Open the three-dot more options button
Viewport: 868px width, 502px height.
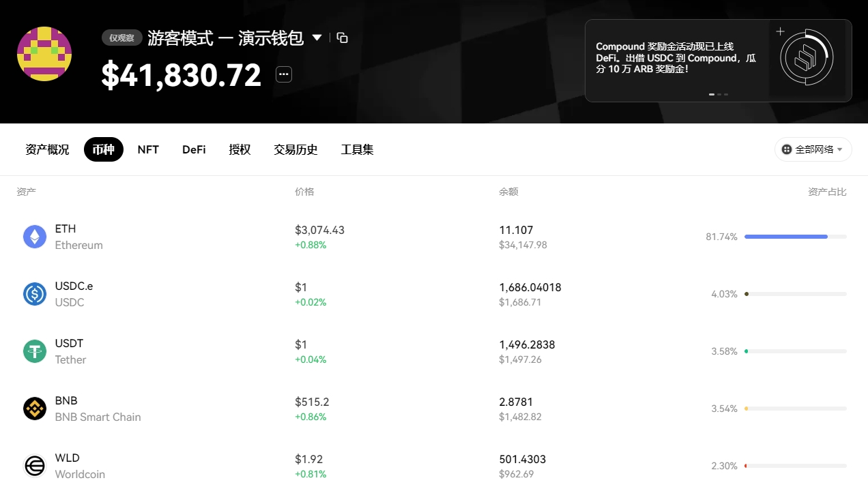(x=284, y=74)
